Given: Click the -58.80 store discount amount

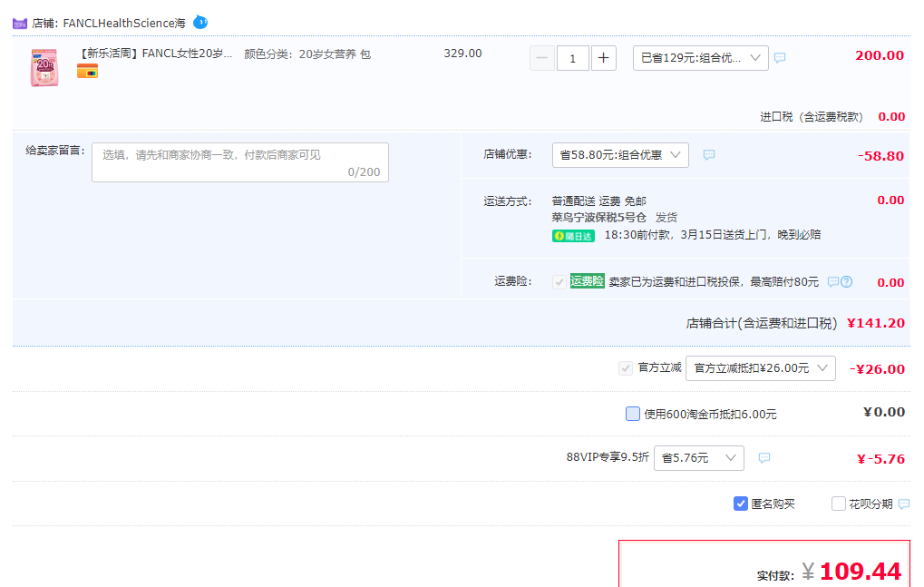Looking at the screenshot, I should click(x=880, y=156).
